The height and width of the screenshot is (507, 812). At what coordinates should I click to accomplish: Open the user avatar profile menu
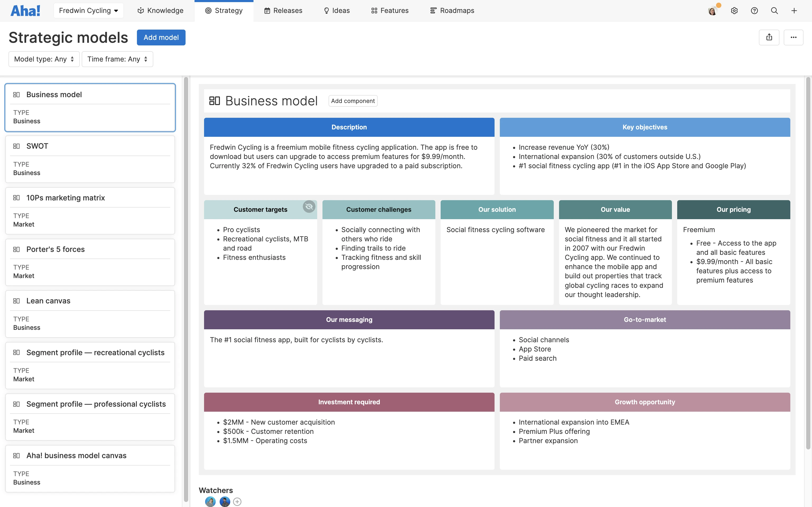(x=712, y=11)
